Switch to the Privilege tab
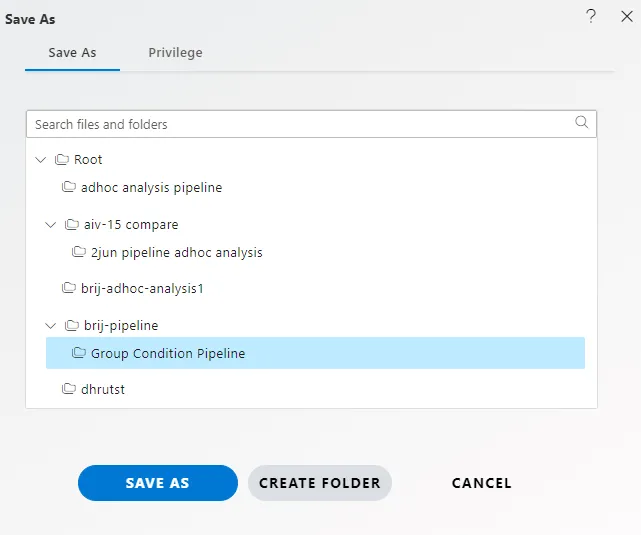The image size is (641, 535). (175, 53)
